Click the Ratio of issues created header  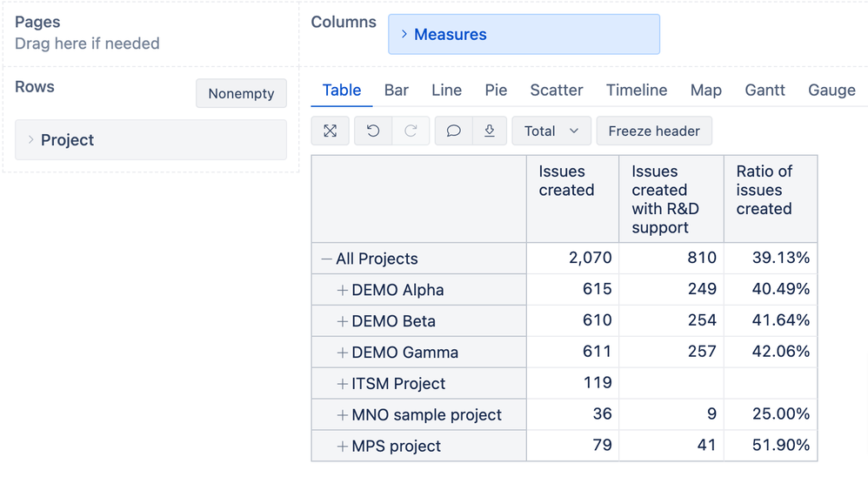[x=764, y=190]
